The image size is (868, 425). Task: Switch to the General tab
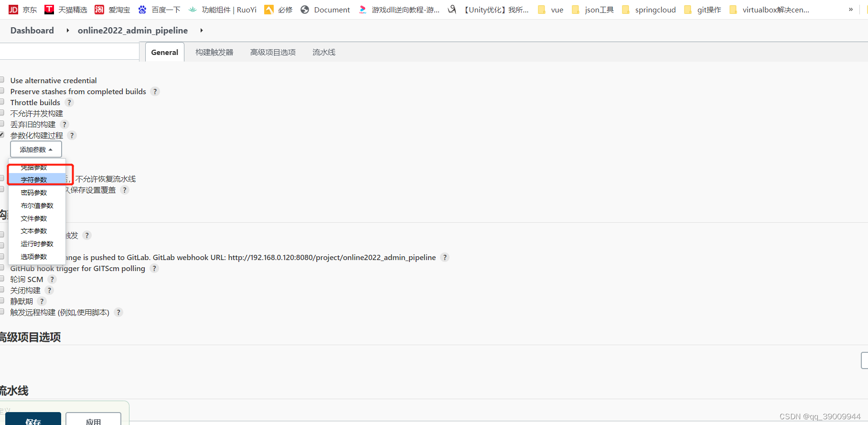(165, 52)
